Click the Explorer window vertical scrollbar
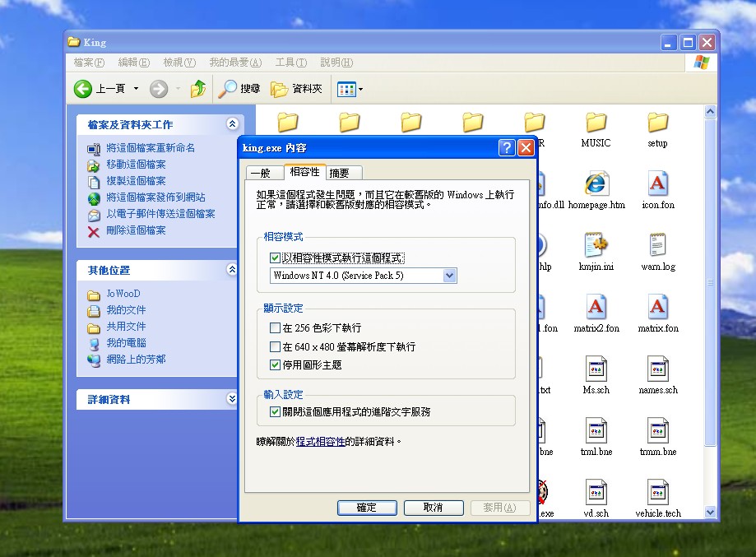Viewport: 756px width, 557px height. click(x=711, y=313)
